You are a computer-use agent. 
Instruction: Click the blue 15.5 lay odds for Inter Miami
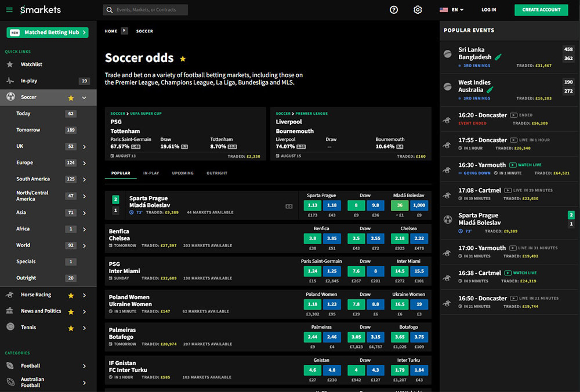[x=419, y=271]
